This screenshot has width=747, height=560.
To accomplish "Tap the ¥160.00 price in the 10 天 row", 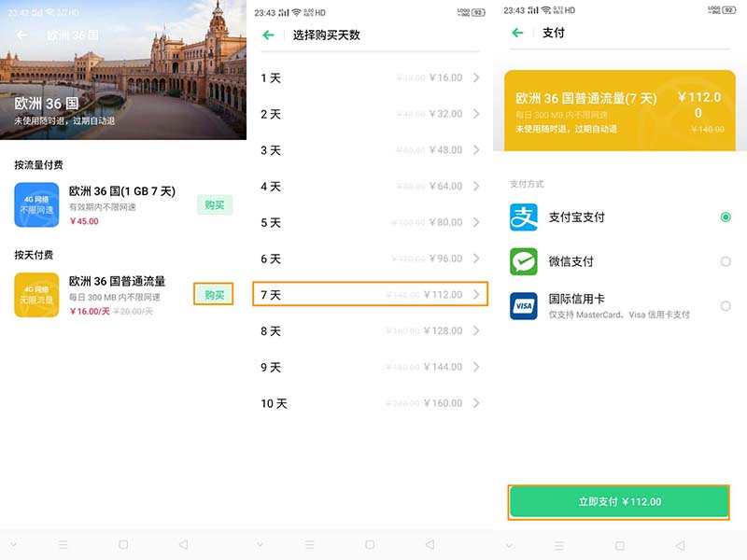I will tap(443, 403).
